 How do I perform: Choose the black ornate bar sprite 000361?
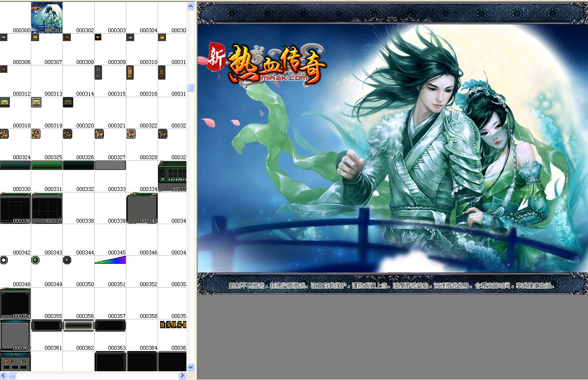coord(47,325)
